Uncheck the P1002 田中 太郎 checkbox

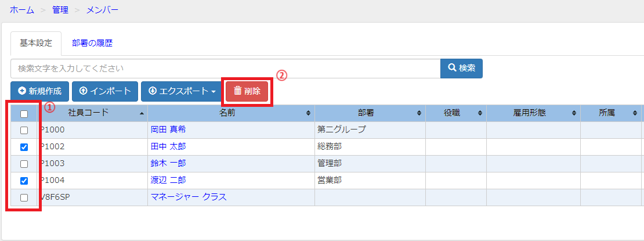[24, 147]
